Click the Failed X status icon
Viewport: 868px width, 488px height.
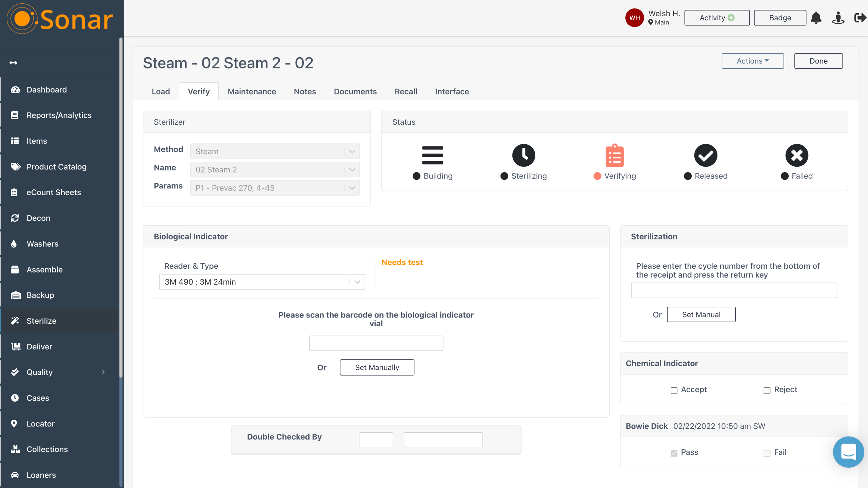click(796, 156)
